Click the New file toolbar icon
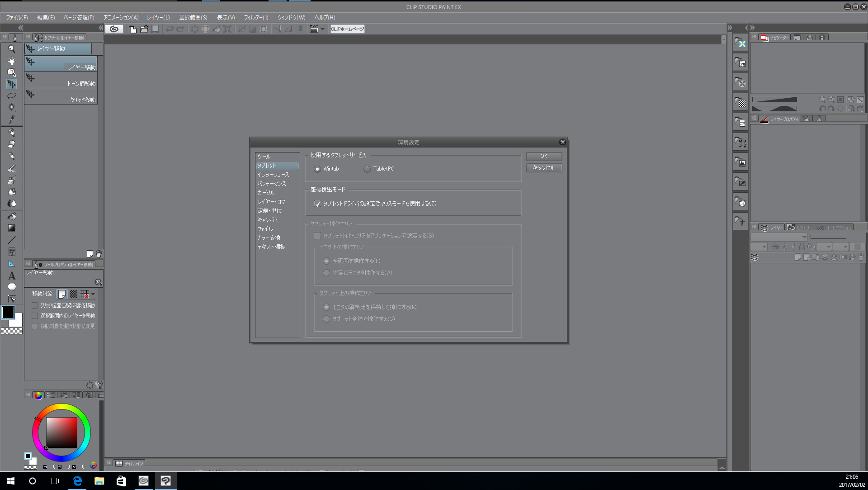This screenshot has width=868, height=490. [133, 29]
